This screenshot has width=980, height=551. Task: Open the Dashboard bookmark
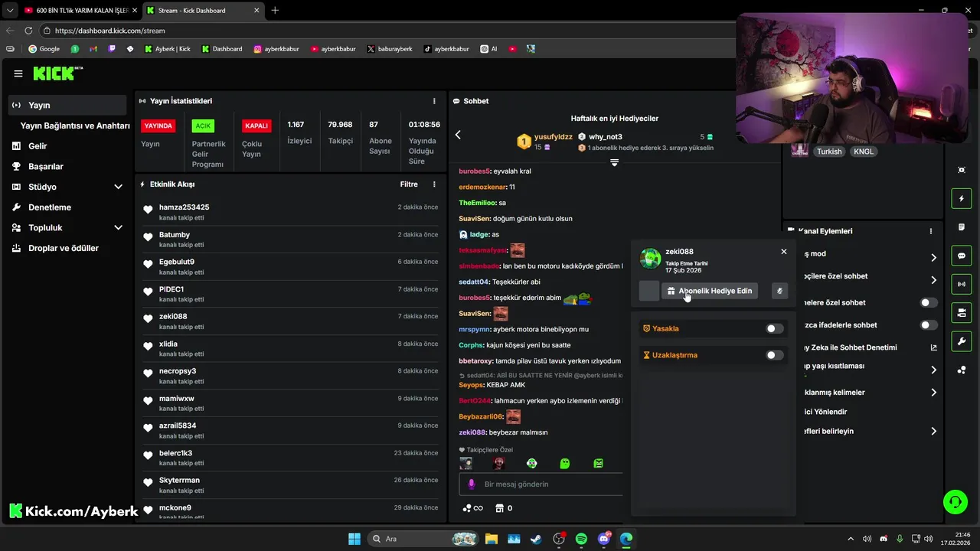coord(222,49)
